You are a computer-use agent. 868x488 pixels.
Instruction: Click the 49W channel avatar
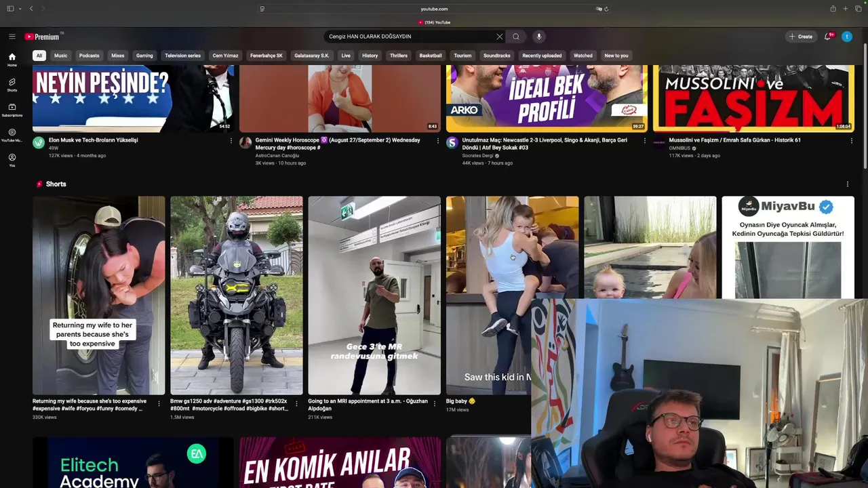point(39,143)
